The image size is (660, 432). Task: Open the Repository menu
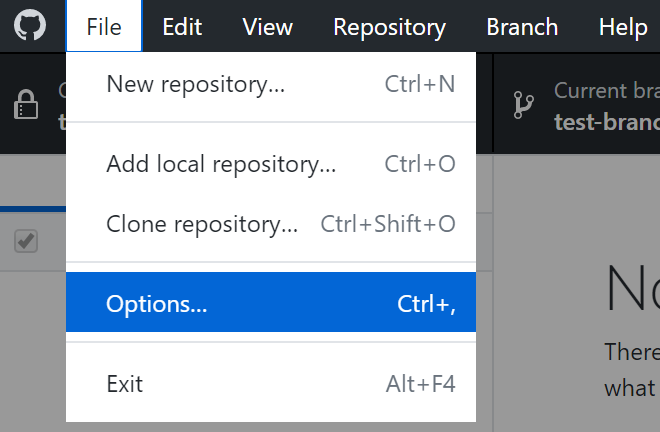tap(389, 27)
